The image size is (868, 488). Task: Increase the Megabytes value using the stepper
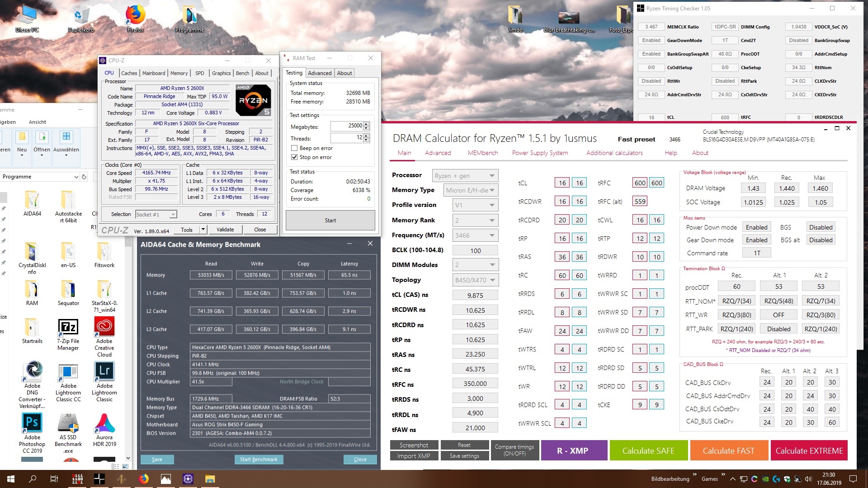pos(366,124)
